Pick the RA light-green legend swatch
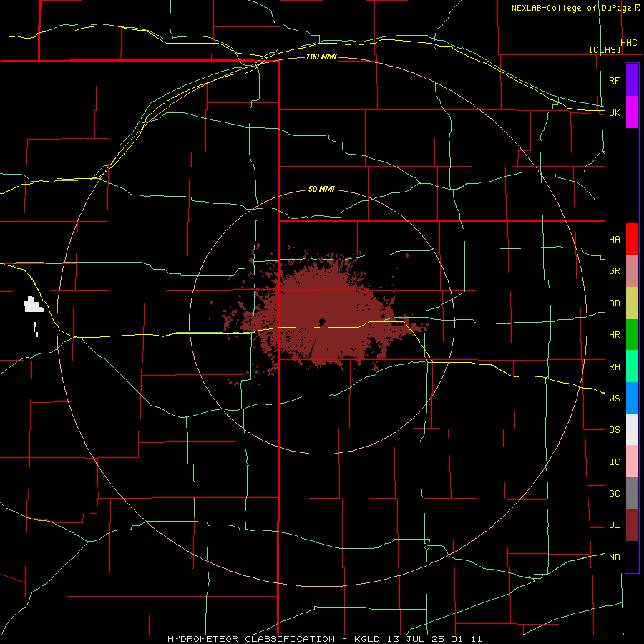 point(632,366)
